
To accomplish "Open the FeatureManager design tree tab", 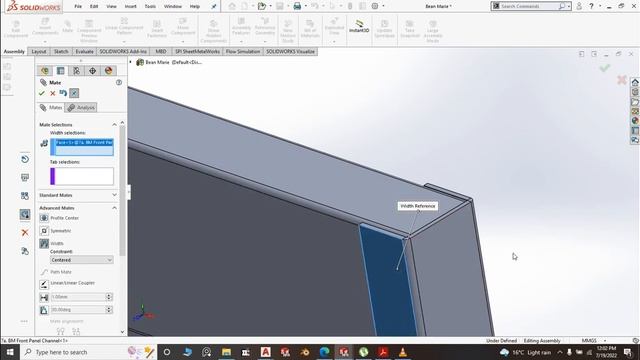I will (x=44, y=71).
